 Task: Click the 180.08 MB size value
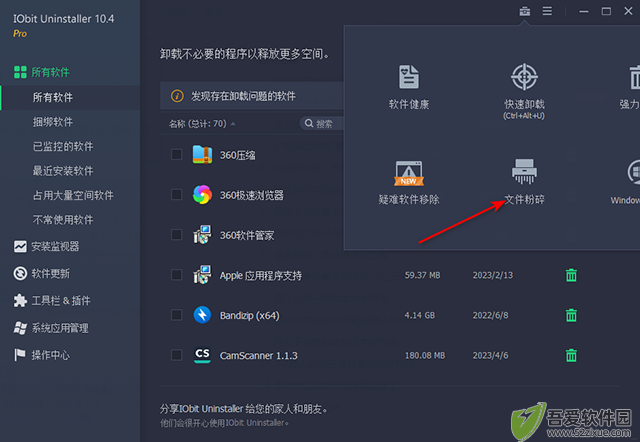pyautogui.click(x=424, y=355)
